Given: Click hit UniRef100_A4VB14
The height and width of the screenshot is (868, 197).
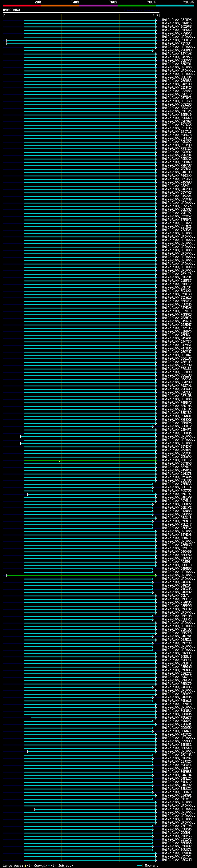Looking at the screenshot, I should (177, 470).
